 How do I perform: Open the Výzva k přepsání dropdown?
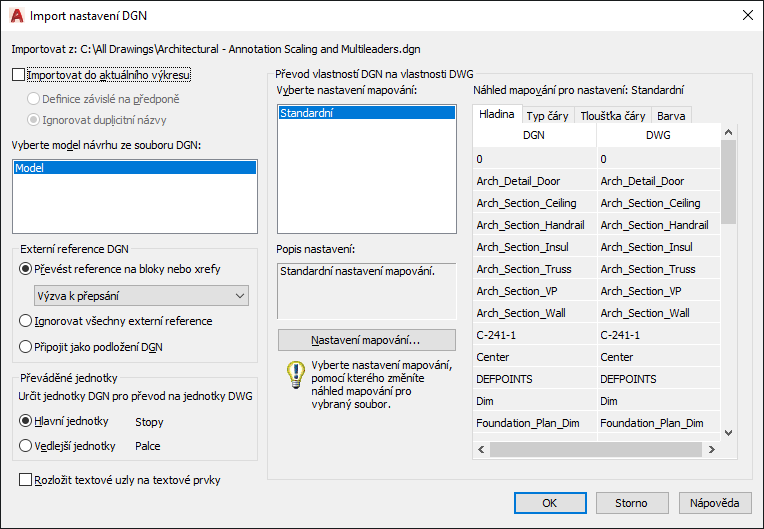(x=141, y=296)
